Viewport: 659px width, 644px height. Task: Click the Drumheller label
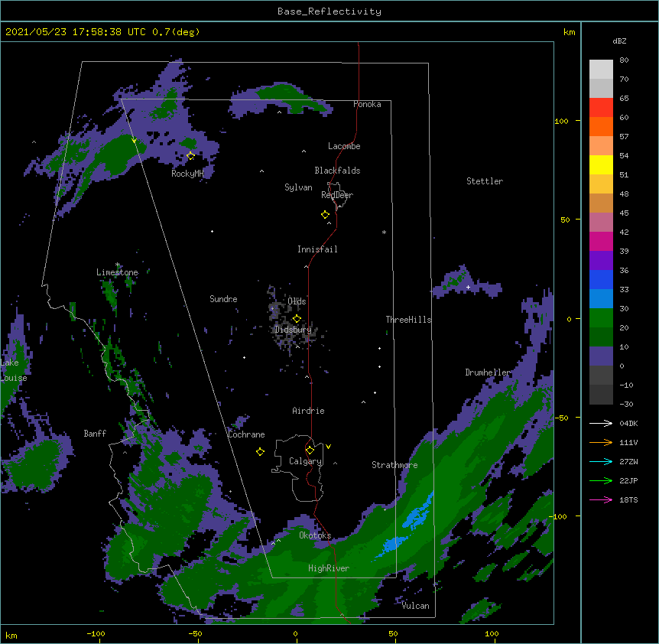(488, 372)
